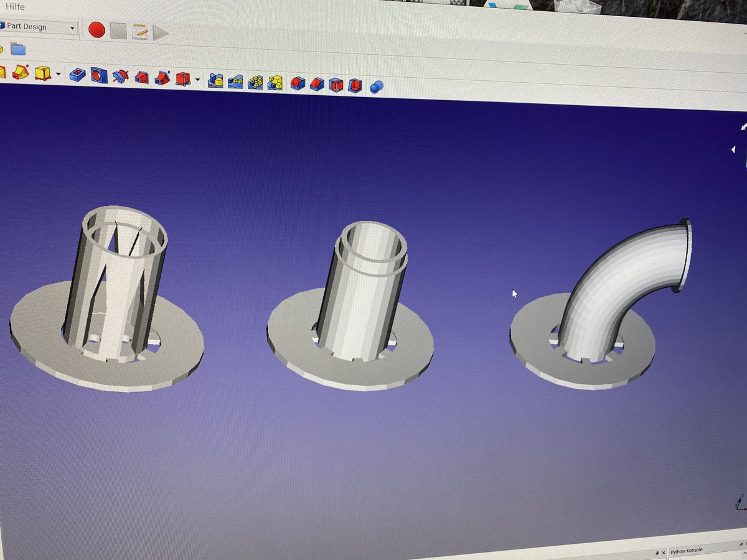The width and height of the screenshot is (747, 560).
Task: Open the macros dialog notepad icon
Action: click(x=140, y=32)
